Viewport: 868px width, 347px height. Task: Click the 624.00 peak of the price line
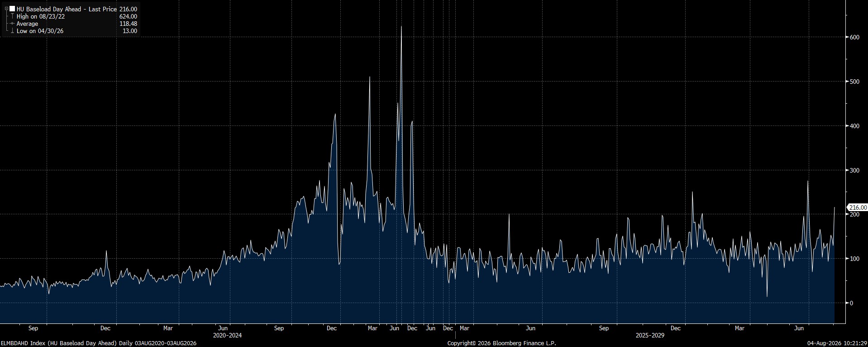coord(401,27)
